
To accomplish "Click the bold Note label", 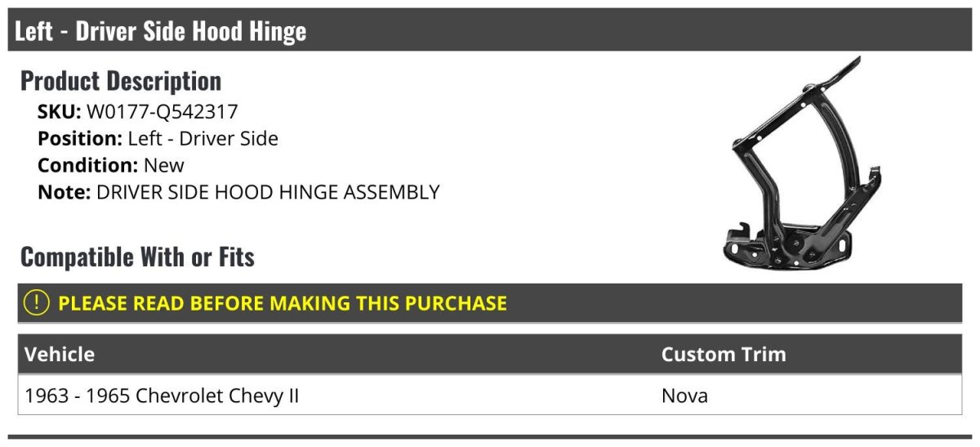I will (x=64, y=193).
